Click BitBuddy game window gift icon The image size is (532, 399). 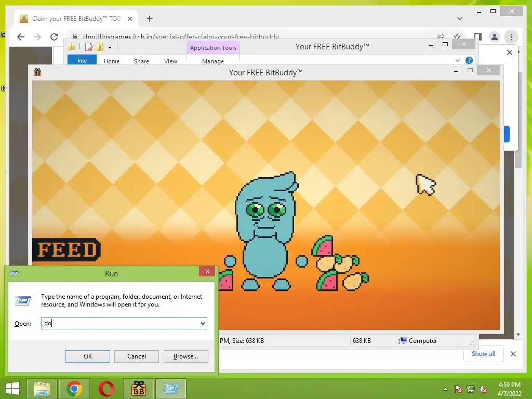[x=37, y=72]
